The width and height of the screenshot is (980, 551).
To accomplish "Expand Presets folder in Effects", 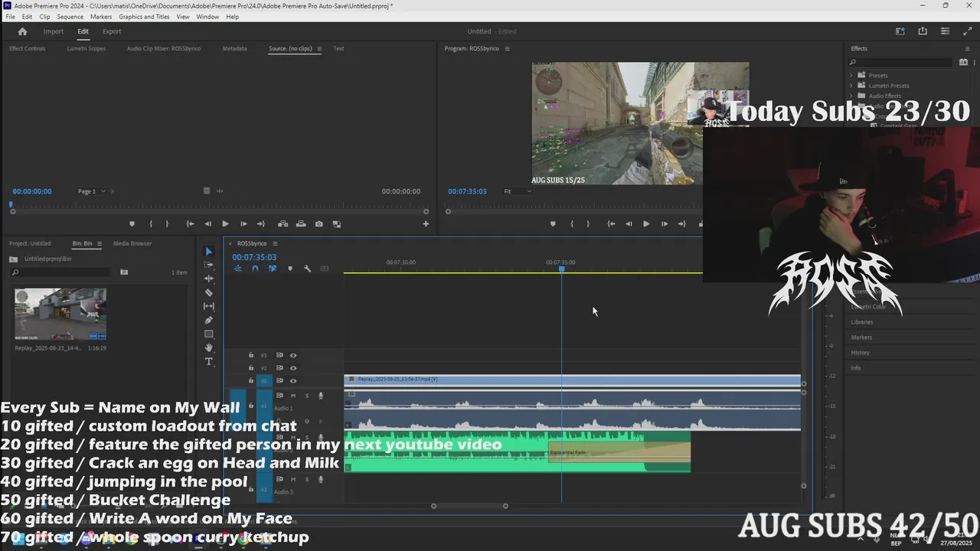I will [851, 75].
